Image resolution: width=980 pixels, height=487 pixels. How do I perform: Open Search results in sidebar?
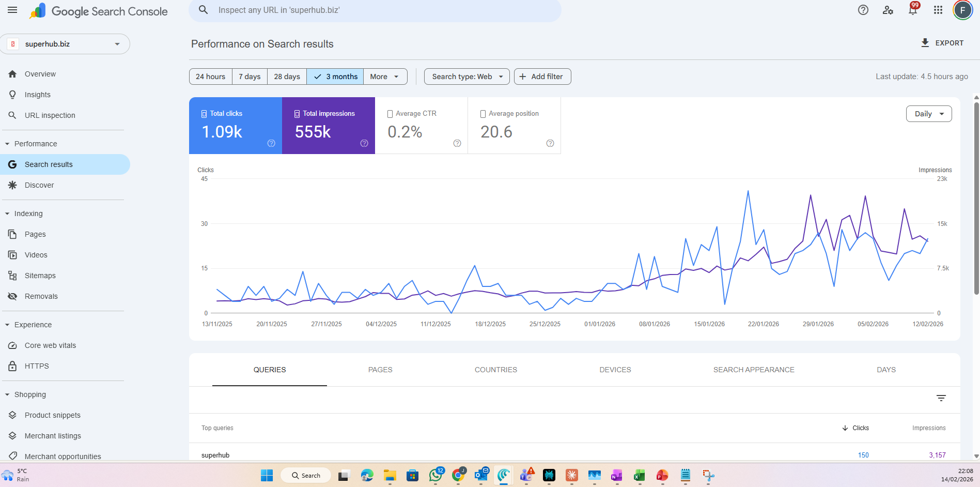click(x=65, y=164)
